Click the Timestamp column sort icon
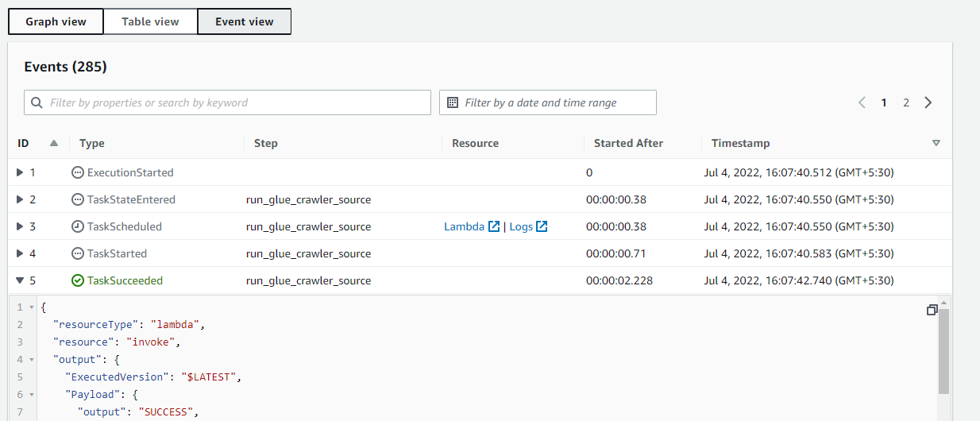The image size is (980, 421). 936,143
